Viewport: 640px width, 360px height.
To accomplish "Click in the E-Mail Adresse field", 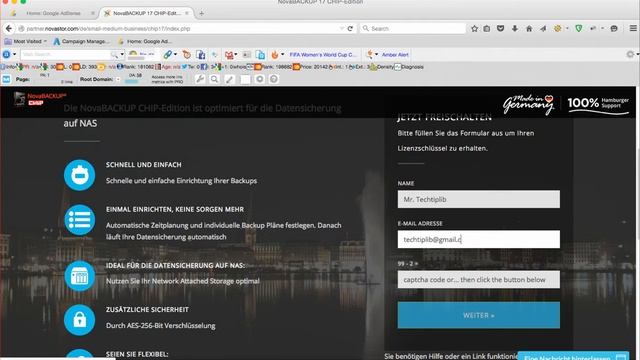I will 479,239.
